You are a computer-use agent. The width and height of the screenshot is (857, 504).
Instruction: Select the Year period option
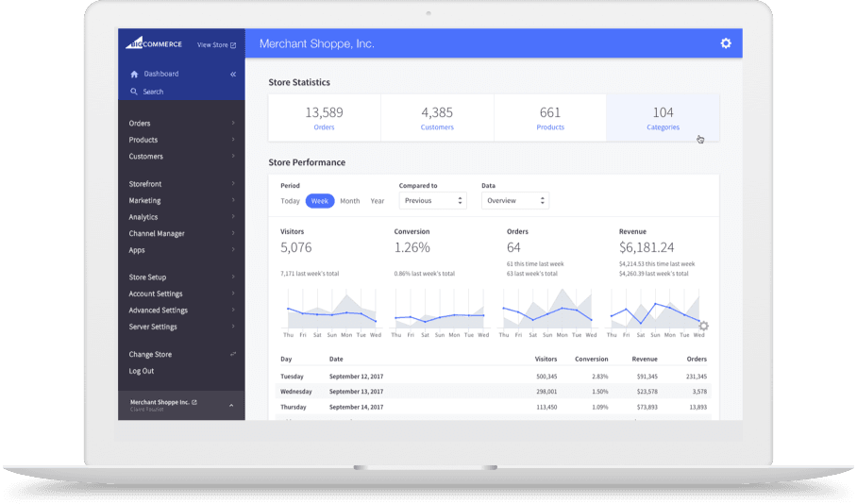coord(378,201)
